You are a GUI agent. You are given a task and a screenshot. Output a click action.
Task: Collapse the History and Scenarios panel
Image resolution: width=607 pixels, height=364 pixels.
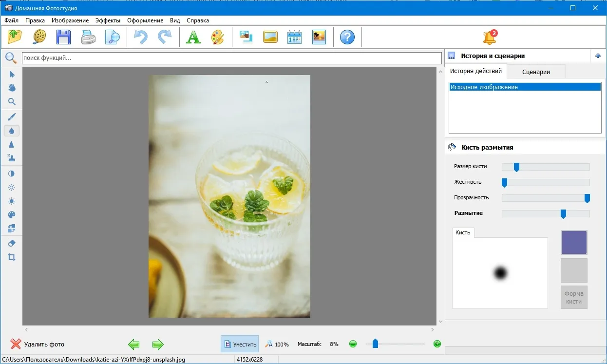(598, 56)
